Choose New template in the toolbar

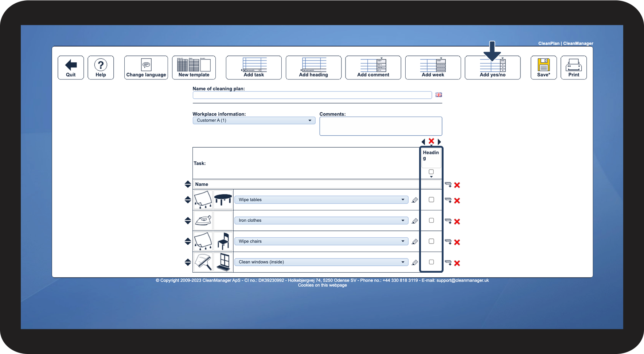pos(194,67)
